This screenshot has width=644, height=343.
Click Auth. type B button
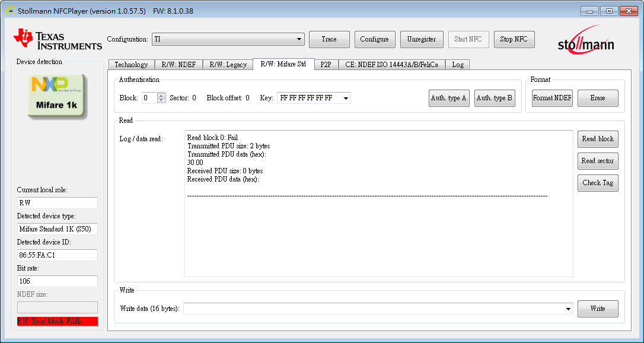(x=495, y=98)
